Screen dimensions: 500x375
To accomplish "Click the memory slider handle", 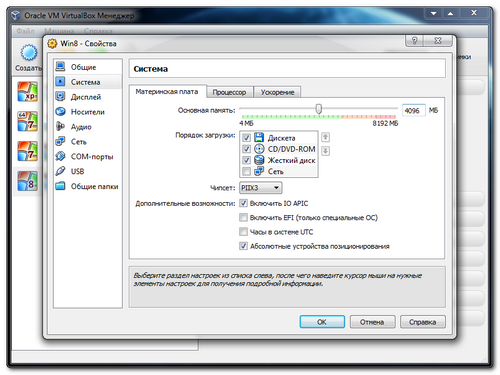I will (319, 109).
